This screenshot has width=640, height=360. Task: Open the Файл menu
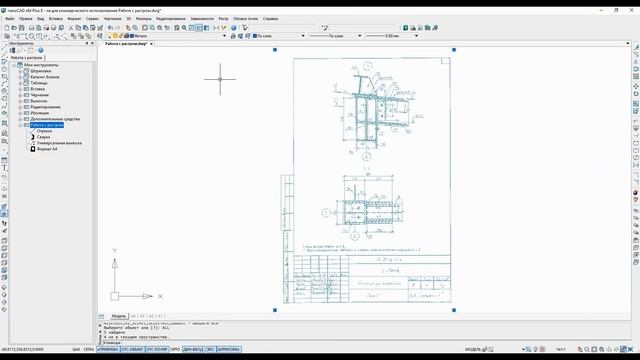pos(10,19)
